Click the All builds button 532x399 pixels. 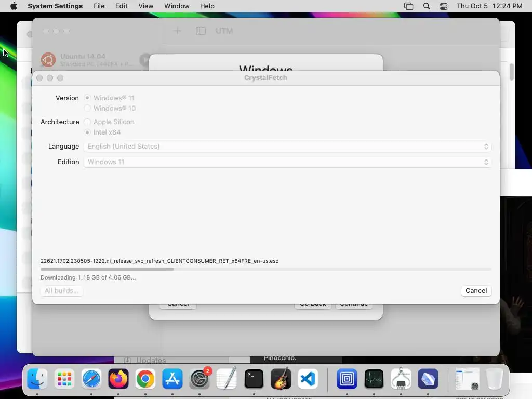point(61,291)
